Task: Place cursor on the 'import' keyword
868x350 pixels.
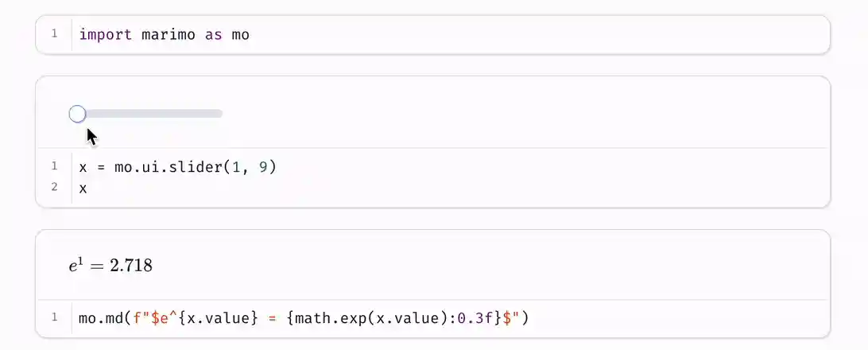Action: click(106, 34)
